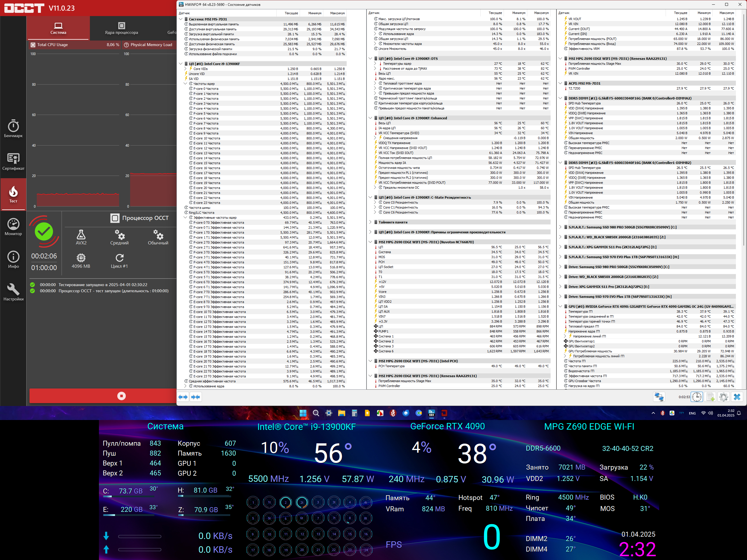Stop the running OCCT test
747x560 pixels.
[x=121, y=396]
